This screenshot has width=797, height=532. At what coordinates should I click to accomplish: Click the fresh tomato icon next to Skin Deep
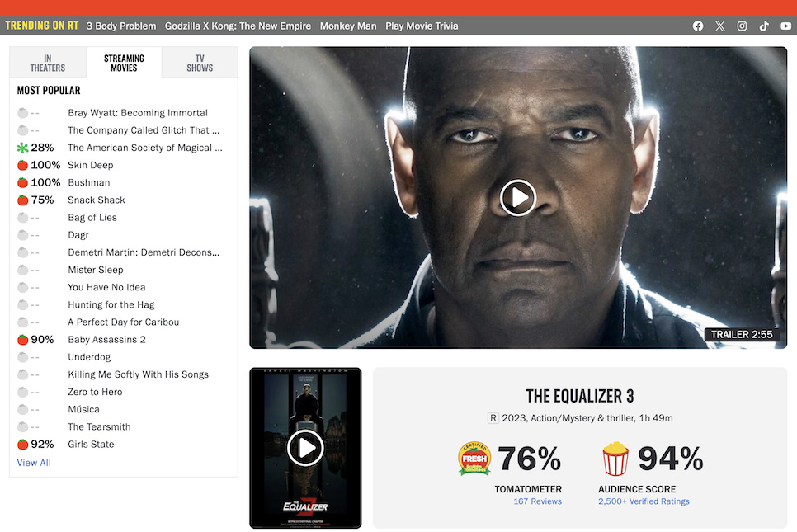coord(22,165)
